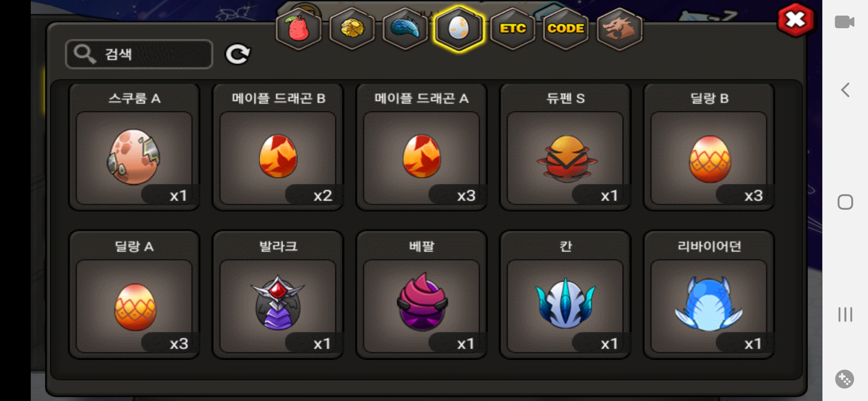Choose the 베팔 purple egg
Viewport: 868px width, 401px height.
421,295
